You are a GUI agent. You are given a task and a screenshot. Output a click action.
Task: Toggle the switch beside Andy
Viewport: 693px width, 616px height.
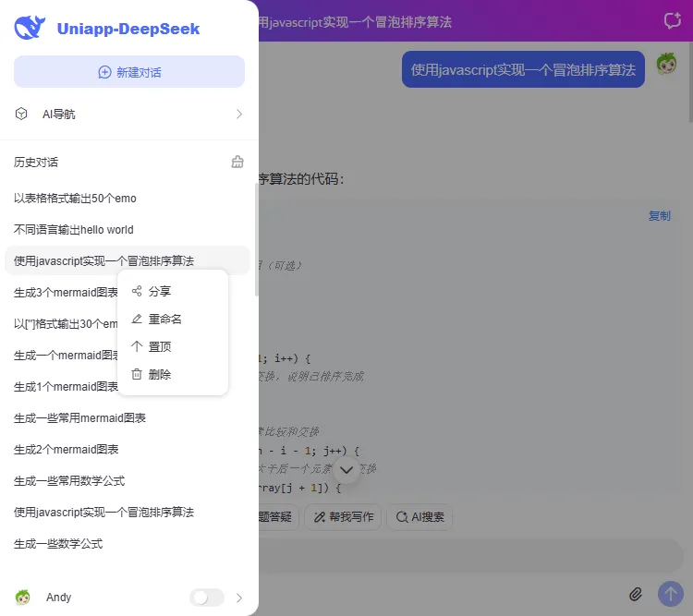coord(206,598)
